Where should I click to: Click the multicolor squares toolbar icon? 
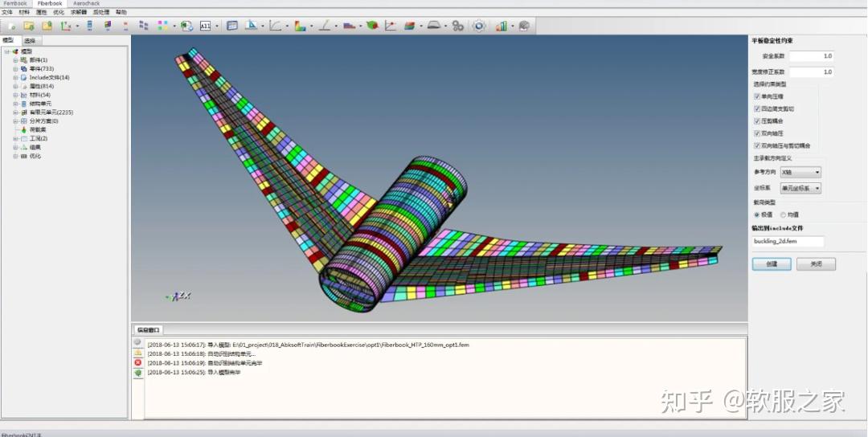(x=162, y=26)
